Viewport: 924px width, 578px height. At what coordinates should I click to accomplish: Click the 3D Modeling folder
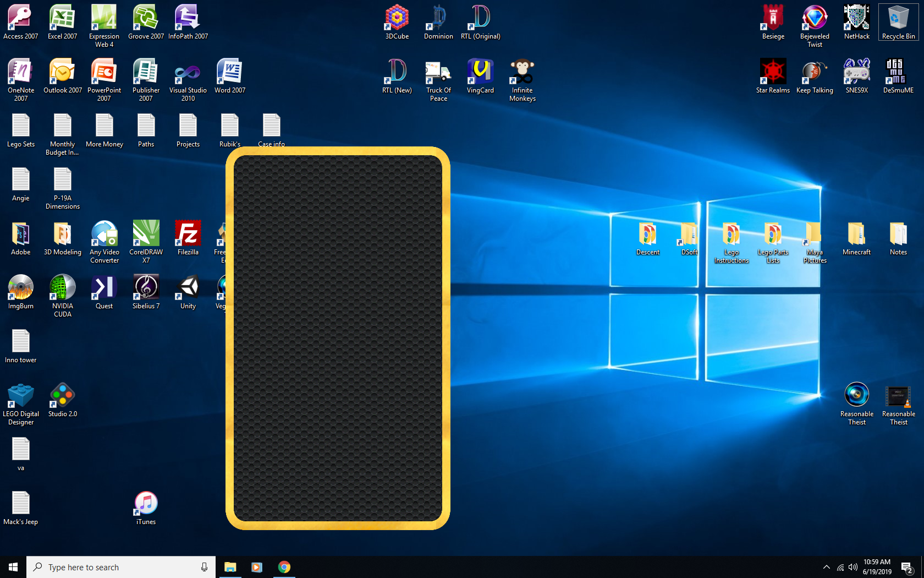[x=63, y=238]
